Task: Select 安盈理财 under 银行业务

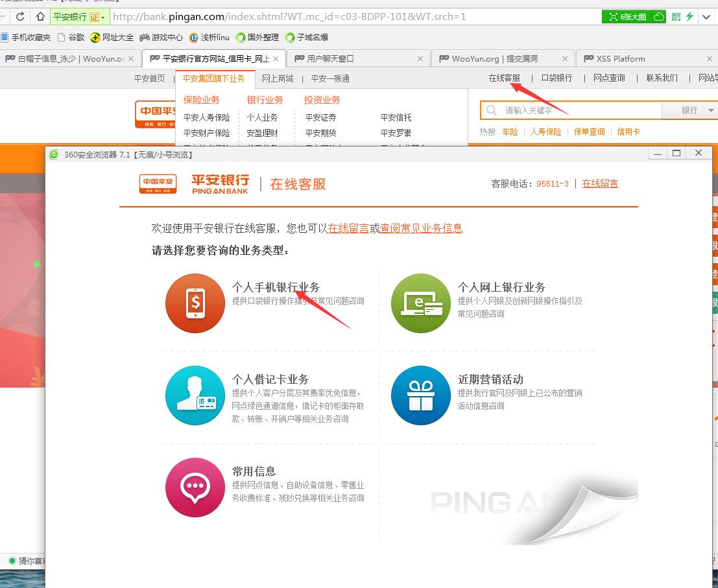Action: point(263,133)
